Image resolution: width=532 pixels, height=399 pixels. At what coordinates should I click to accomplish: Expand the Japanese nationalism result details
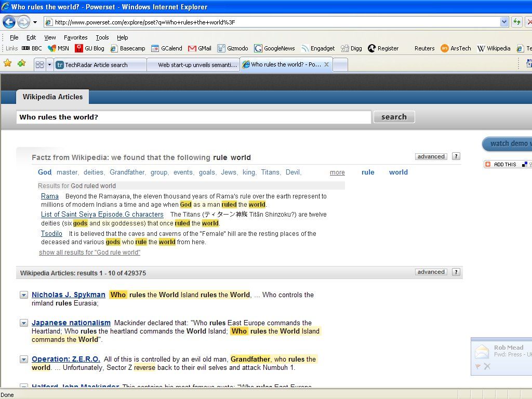[24, 323]
